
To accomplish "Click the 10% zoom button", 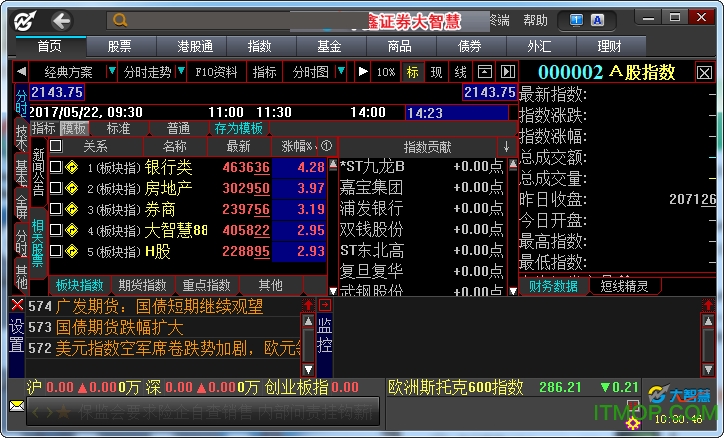I will pos(386,72).
